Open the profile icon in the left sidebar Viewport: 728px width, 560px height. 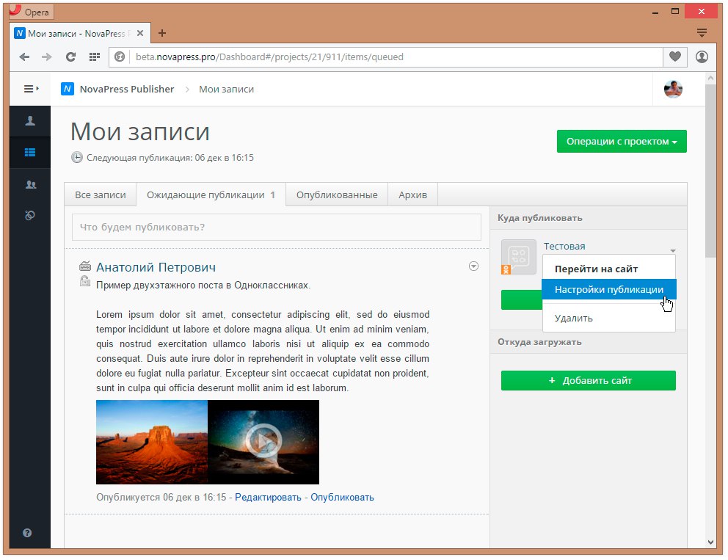click(30, 121)
